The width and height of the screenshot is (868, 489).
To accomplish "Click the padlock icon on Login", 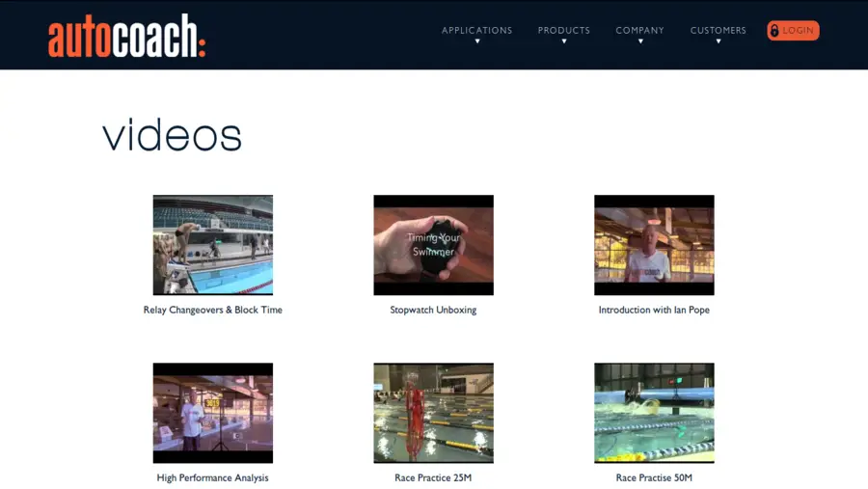I will [773, 31].
